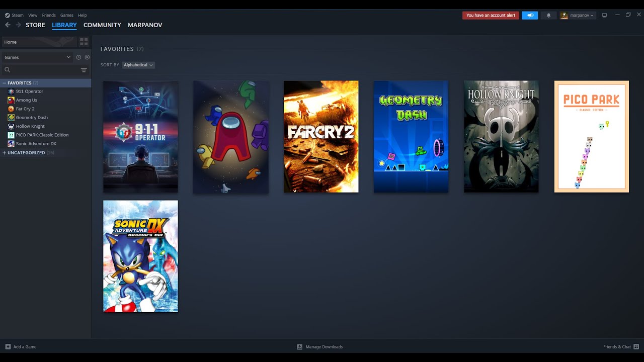Open the Geometry Dash cover art
This screenshot has height=362, width=644.
point(411,137)
